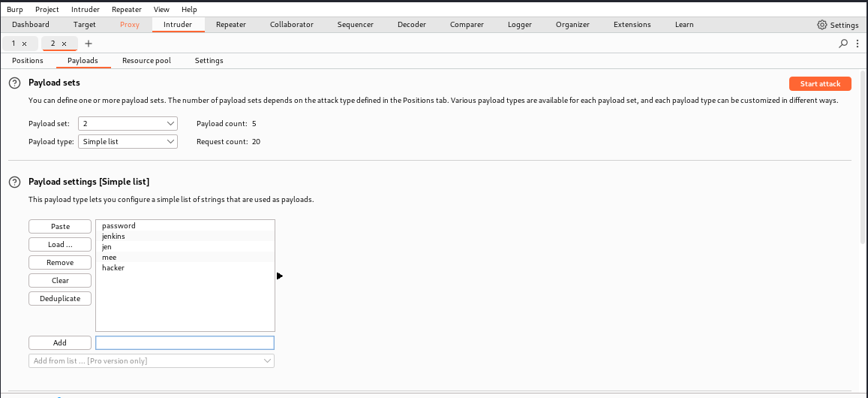Expand the Payload set dropdown

coord(128,123)
